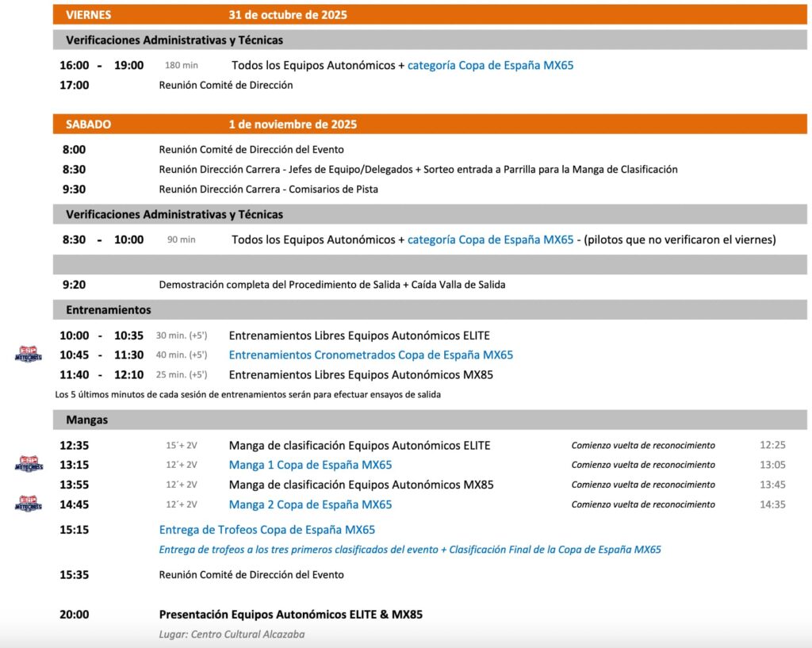This screenshot has height=648, width=812.
Task: Click 'Lugar: Centro Cultural Alcazaba' text
Action: pyautogui.click(x=232, y=635)
